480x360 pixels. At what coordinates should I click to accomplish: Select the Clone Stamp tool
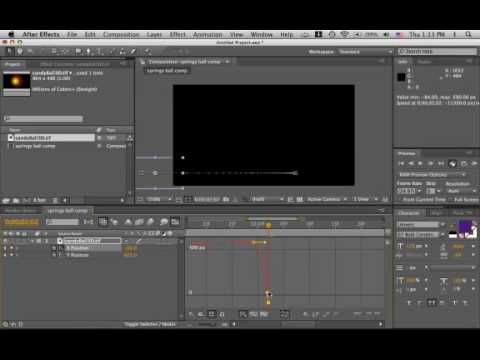(123, 51)
